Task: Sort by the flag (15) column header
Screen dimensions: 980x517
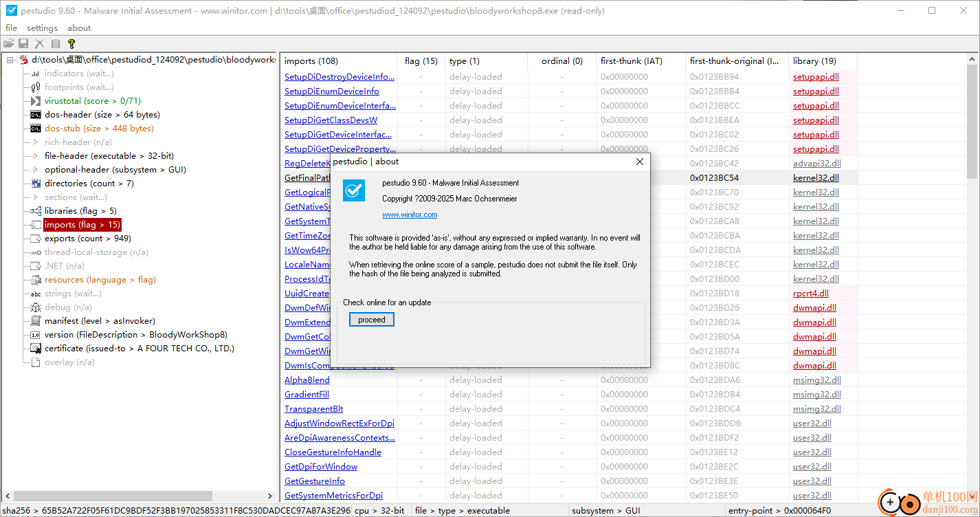Action: coord(421,61)
